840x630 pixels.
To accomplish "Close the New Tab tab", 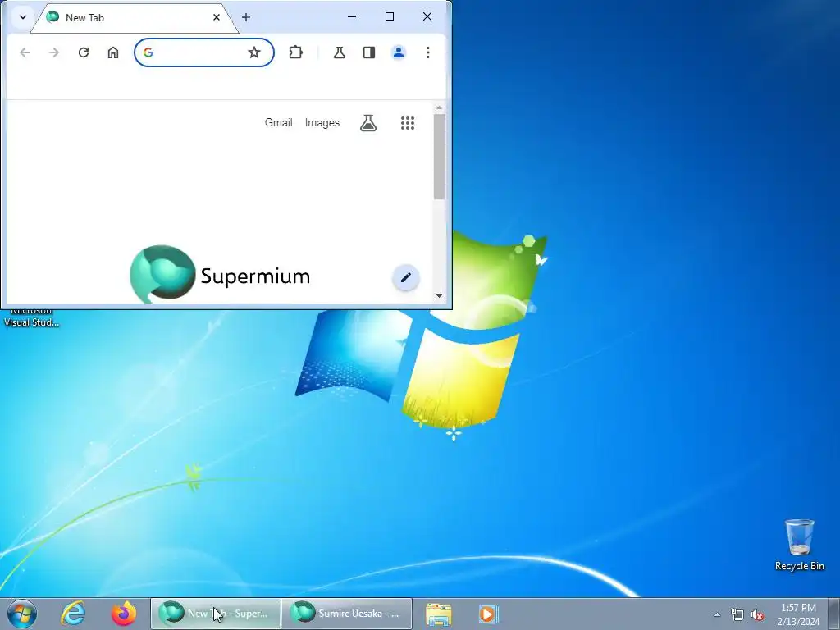I will pos(217,17).
